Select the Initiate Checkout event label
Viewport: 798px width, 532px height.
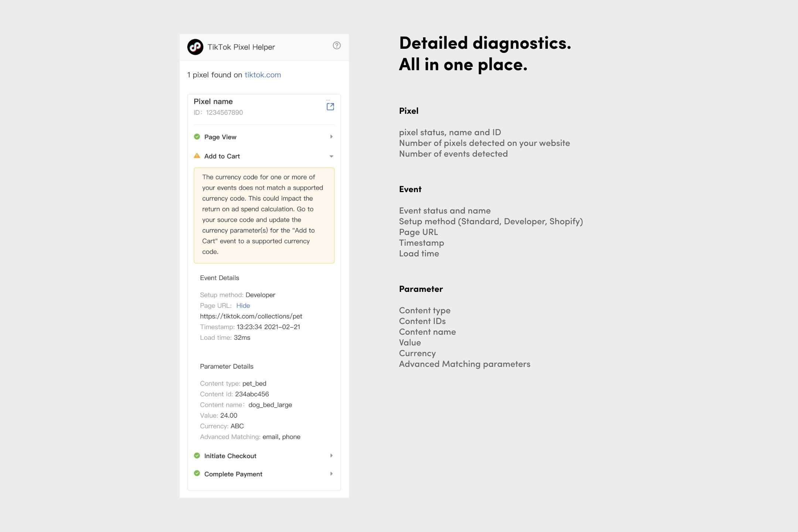230,456
